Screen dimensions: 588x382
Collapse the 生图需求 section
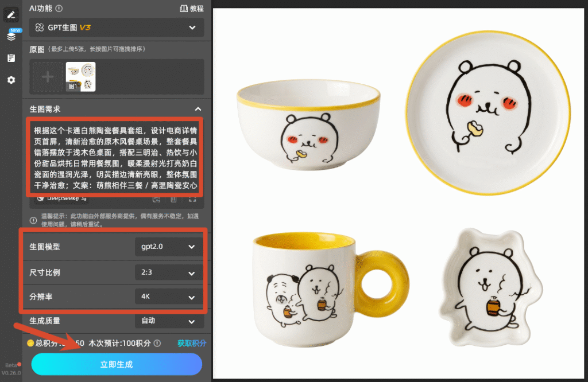pos(198,109)
